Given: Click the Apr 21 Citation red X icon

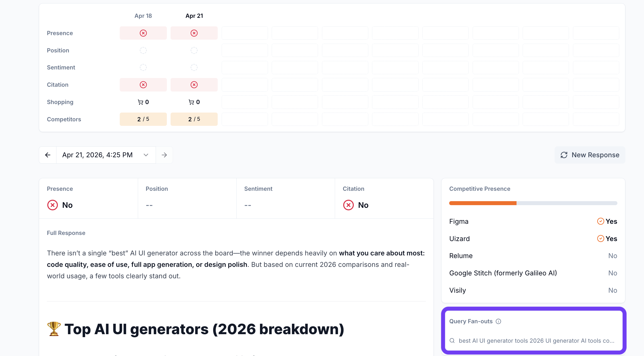Looking at the screenshot, I should pos(194,85).
